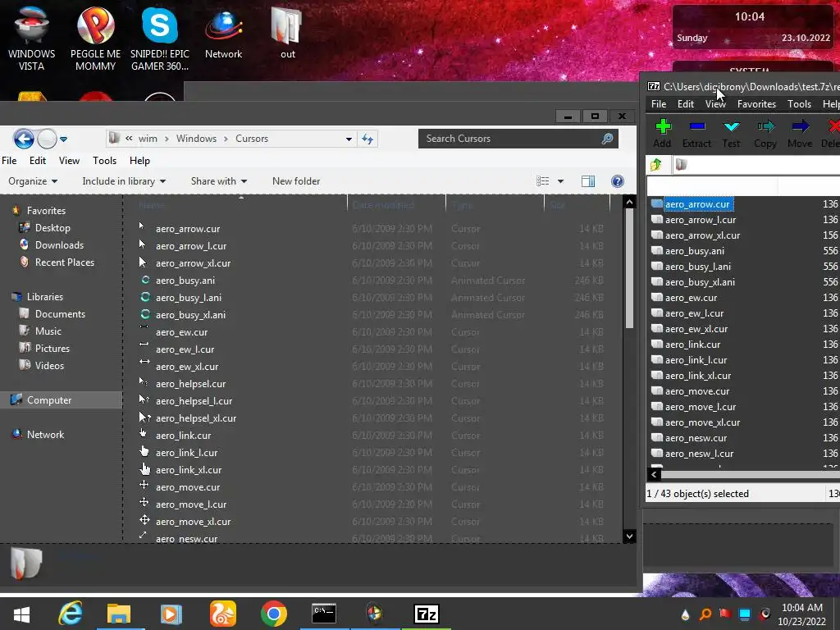Image resolution: width=840 pixels, height=630 pixels.
Task: Open Internet Explorer from the taskbar
Action: 71,614
